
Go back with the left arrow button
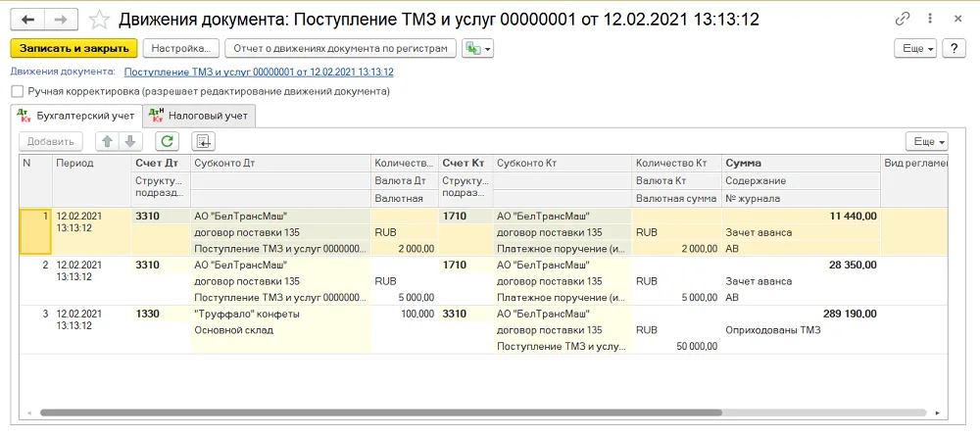tap(28, 20)
